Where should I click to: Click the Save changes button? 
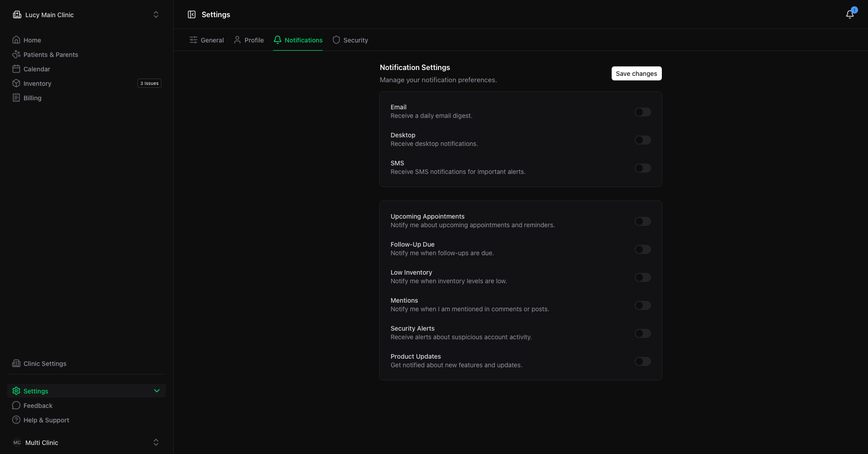point(637,74)
